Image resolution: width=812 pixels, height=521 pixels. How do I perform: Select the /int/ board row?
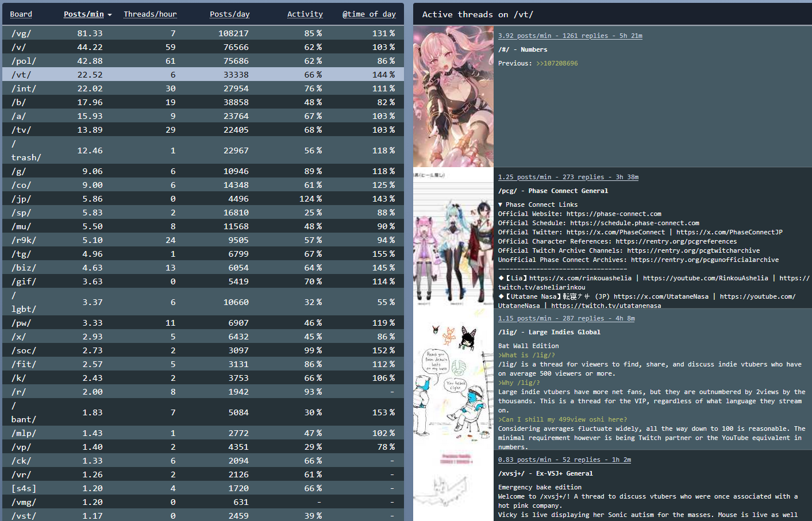pos(203,88)
